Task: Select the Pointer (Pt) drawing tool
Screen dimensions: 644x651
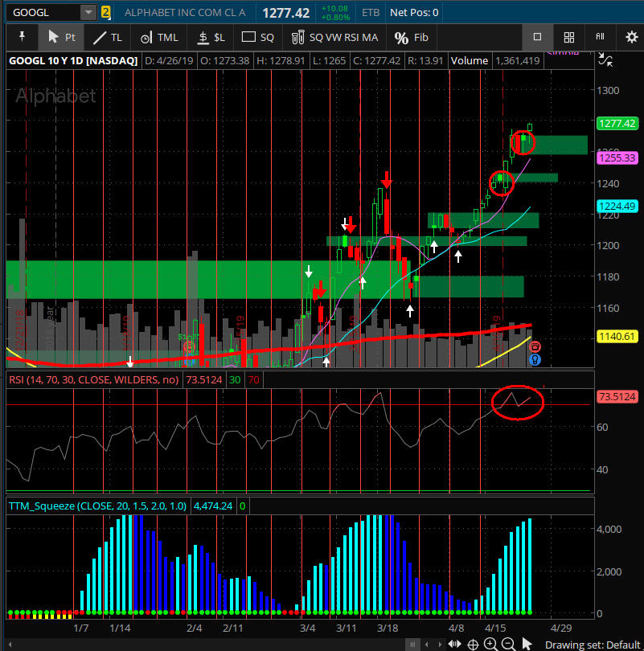Action: pos(61,37)
